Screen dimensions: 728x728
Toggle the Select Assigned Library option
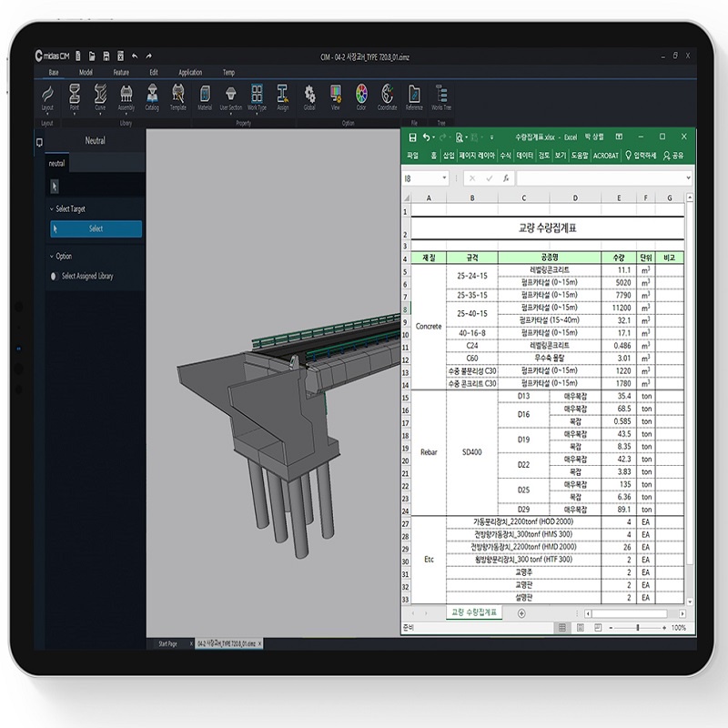click(54, 277)
